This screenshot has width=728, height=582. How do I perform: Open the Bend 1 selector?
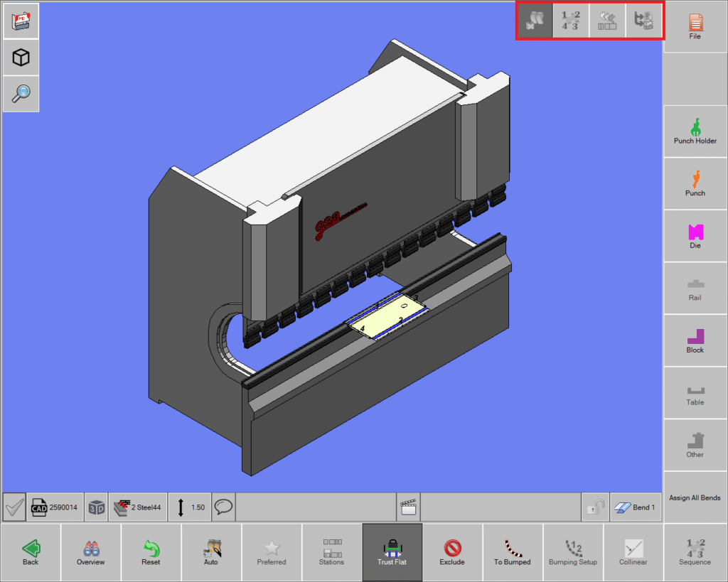[635, 507]
